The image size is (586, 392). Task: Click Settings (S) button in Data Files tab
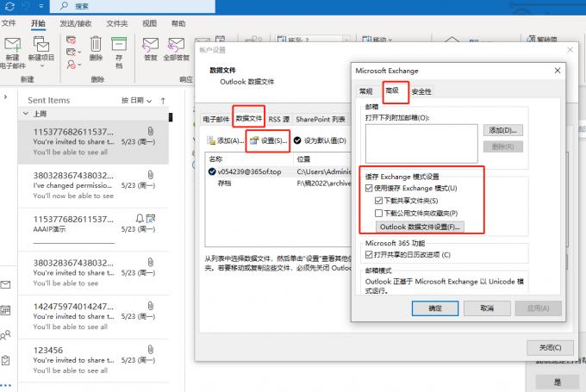[x=268, y=140]
